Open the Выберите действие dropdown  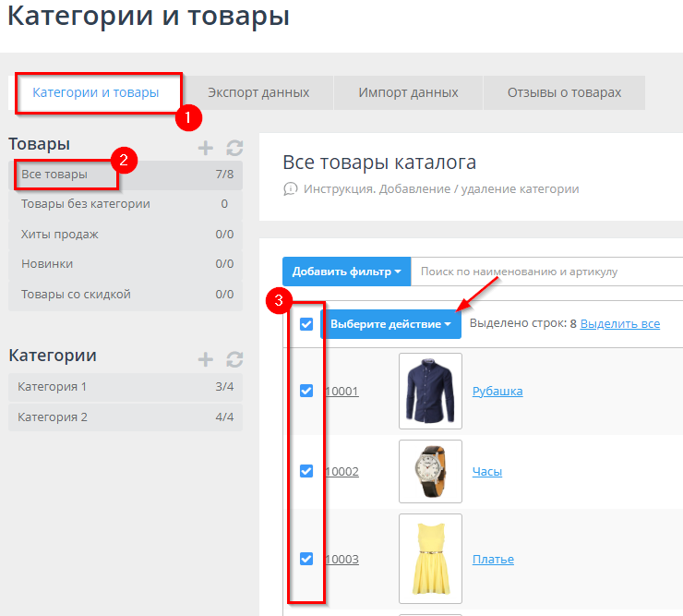(390, 324)
